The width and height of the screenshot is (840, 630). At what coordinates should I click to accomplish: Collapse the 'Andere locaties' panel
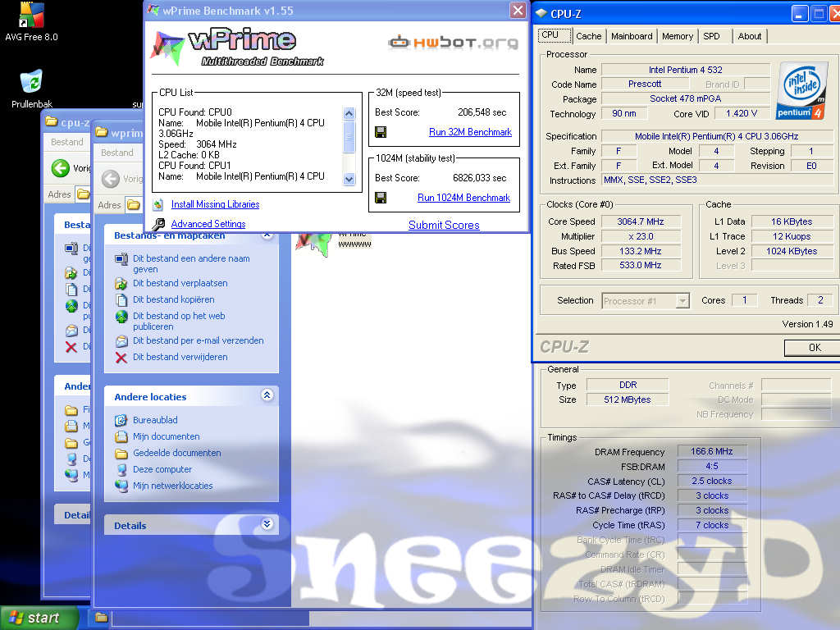click(x=267, y=395)
